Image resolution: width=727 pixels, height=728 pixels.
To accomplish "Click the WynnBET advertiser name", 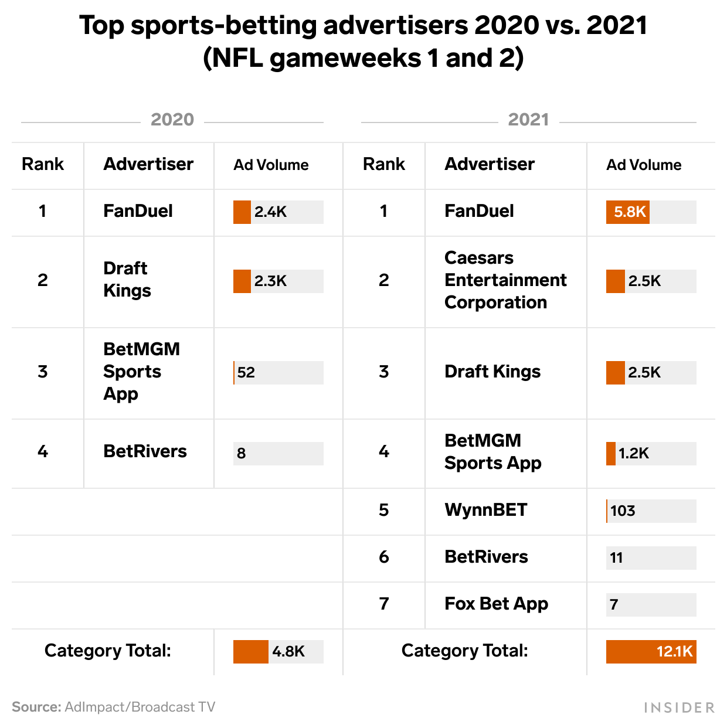I will (x=486, y=510).
